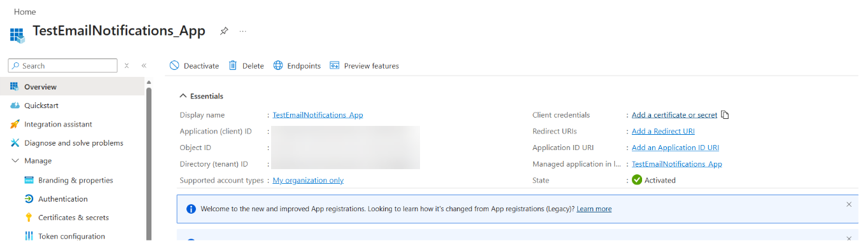
Task: Go to Home breadcrumb
Action: point(25,12)
